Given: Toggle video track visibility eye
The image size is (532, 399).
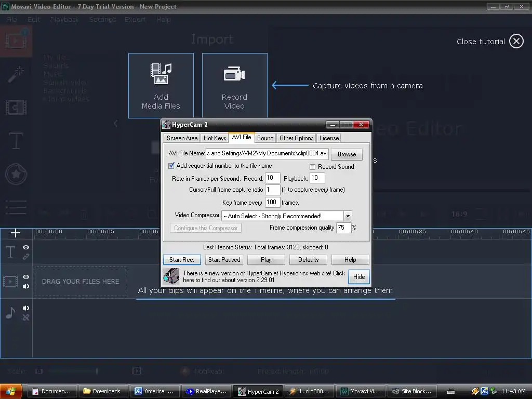Looking at the screenshot, I should (26, 277).
